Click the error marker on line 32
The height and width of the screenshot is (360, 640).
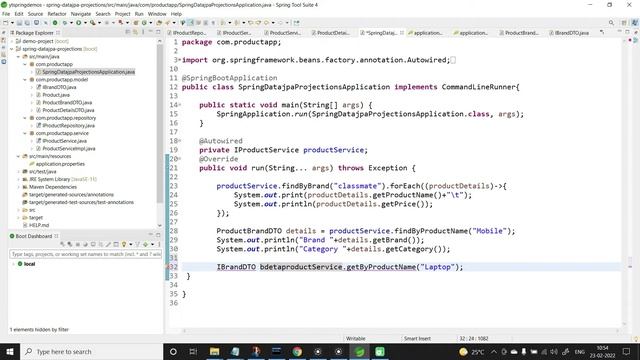pos(167,267)
